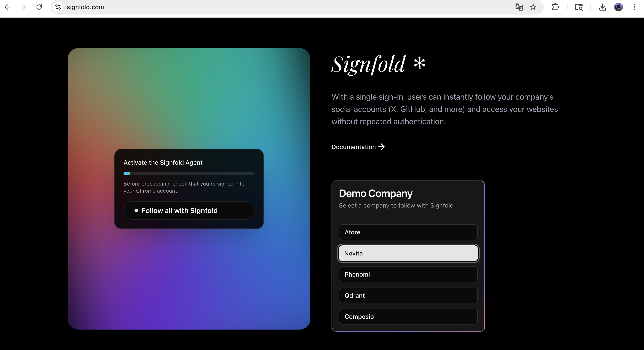The height and width of the screenshot is (350, 644).
Task: Click the Signfold Agent progress bar
Action: (x=189, y=173)
